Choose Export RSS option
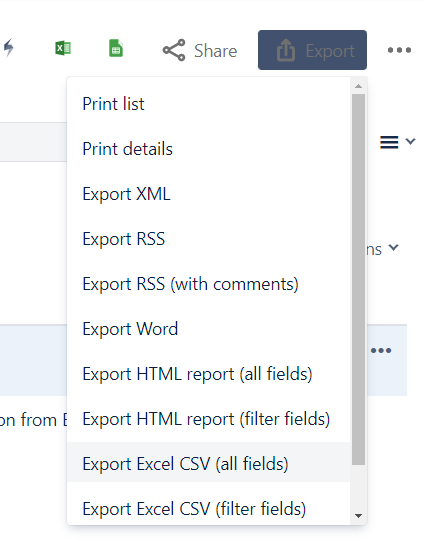The width and height of the screenshot is (426, 540). tap(209, 239)
